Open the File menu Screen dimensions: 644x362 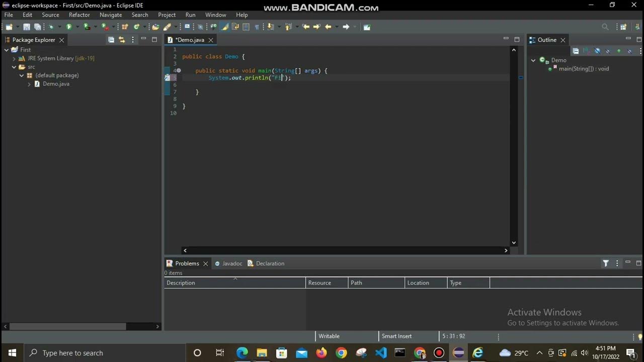pos(9,15)
